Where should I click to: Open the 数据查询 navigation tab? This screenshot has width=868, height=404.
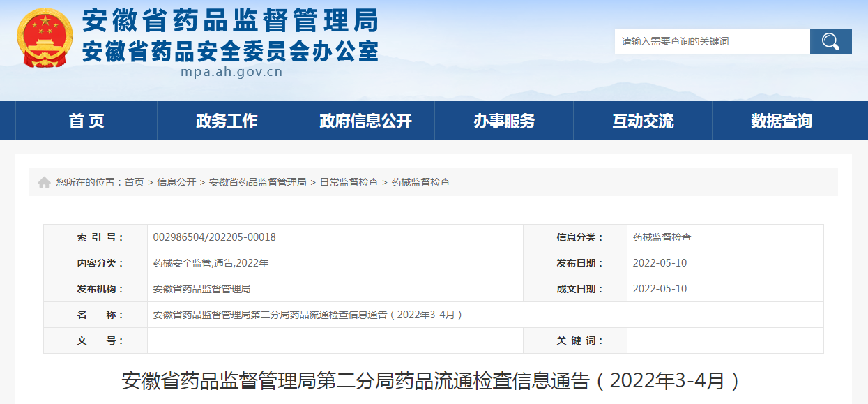(782, 121)
